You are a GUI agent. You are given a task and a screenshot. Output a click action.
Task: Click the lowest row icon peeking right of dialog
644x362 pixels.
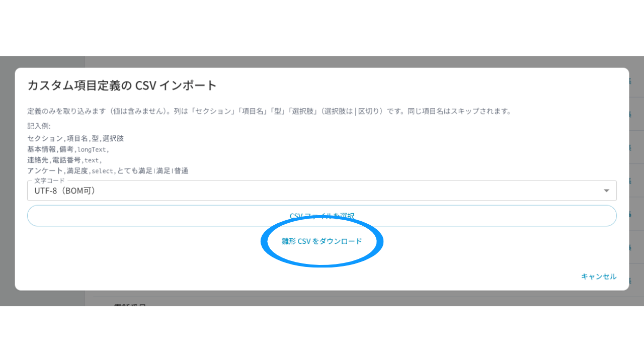tap(629, 281)
